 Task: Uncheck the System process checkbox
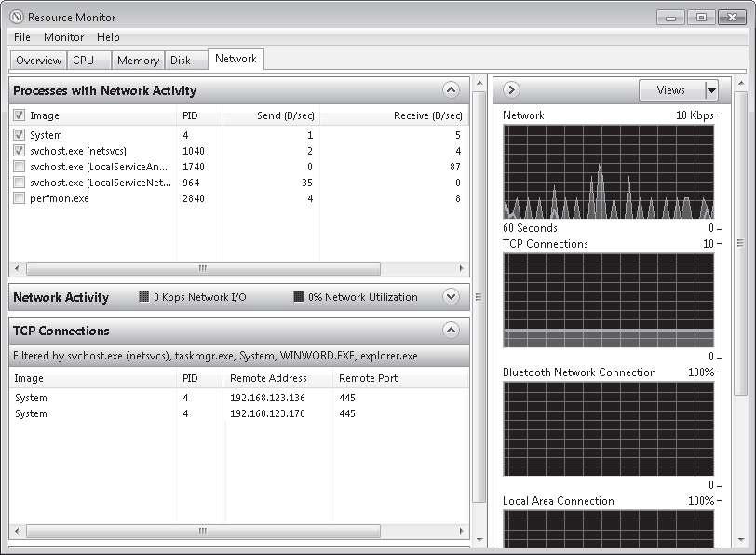[x=20, y=135]
